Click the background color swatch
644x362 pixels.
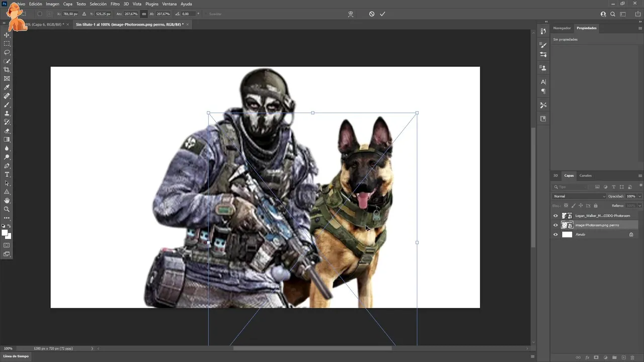click(x=9, y=236)
